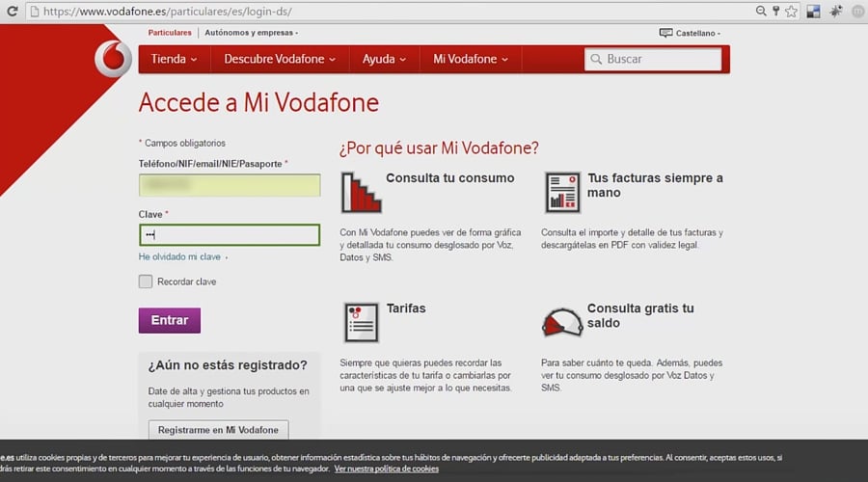
Task: Select the Particulares tab
Action: coord(170,33)
